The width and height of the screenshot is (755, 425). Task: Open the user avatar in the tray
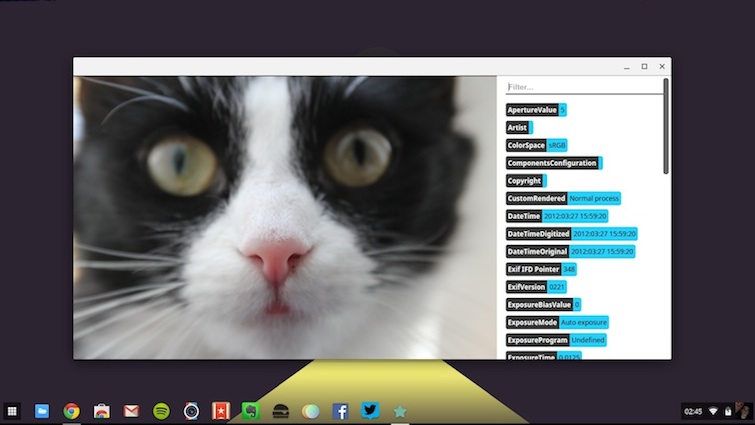(x=744, y=411)
